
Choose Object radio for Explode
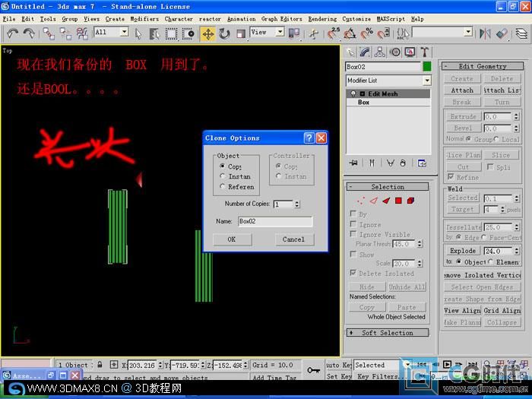click(x=459, y=261)
